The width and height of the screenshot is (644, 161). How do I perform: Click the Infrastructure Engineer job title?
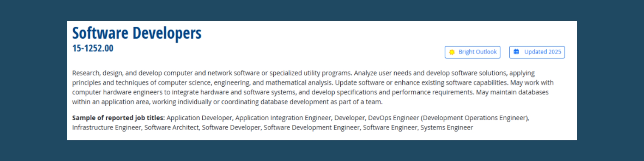106,128
